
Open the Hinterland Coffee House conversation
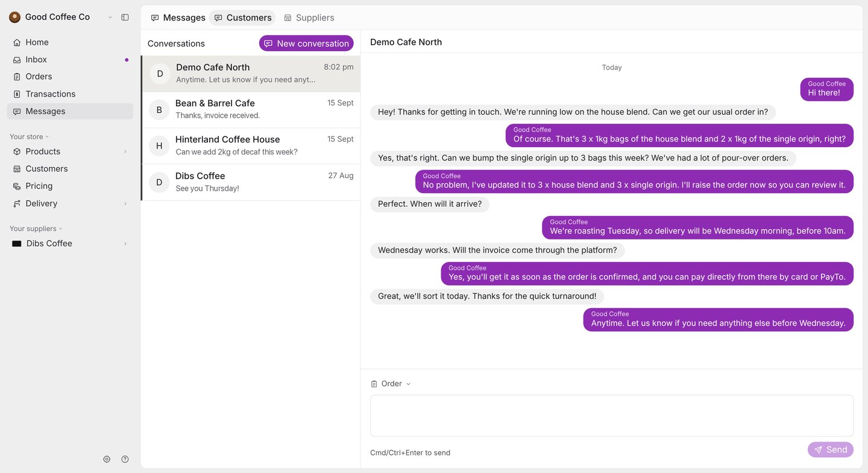pos(251,146)
